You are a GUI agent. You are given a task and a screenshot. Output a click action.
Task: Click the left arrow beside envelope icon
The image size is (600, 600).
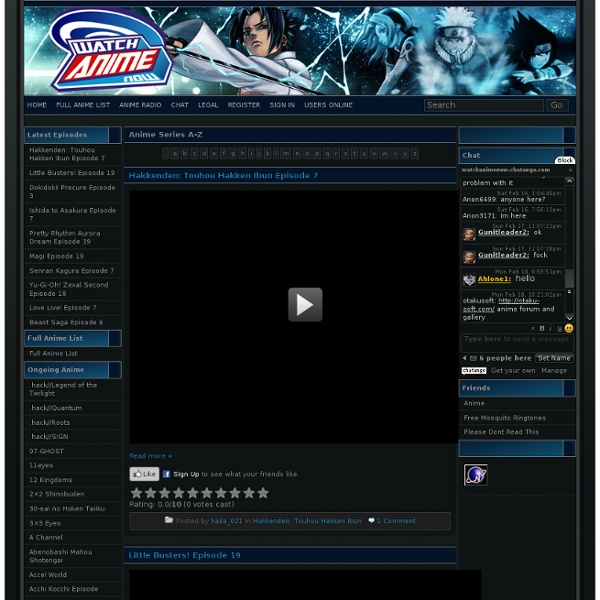465,358
